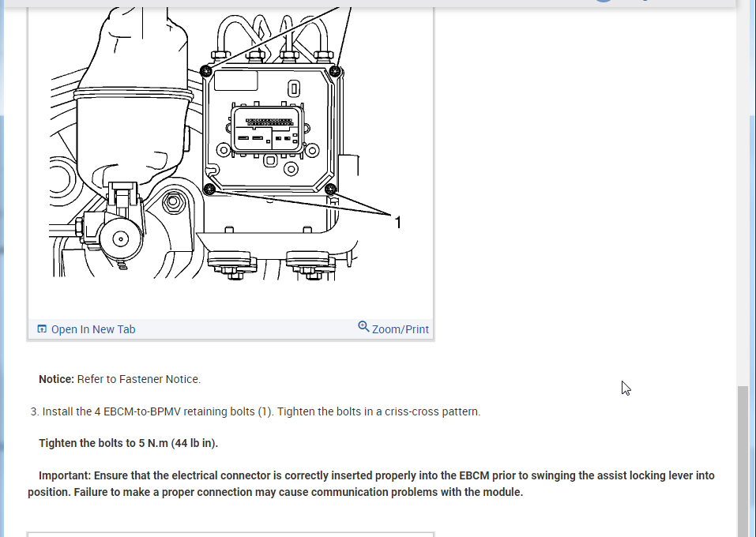This screenshot has height=537, width=756.
Task: Click text 'Notice: Refer to Fastener Notice.'
Action: coord(119,379)
